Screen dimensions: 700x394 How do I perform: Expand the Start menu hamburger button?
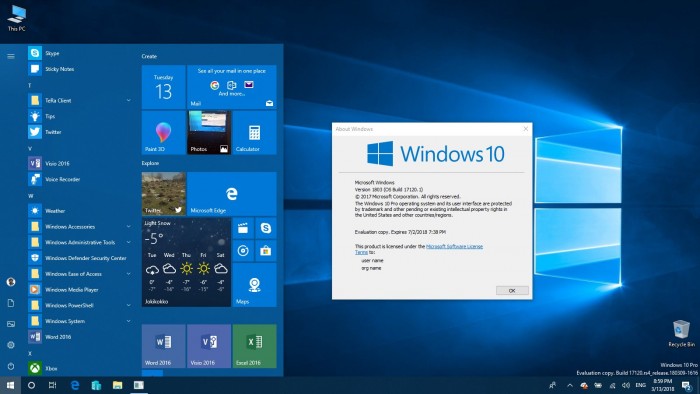(11, 56)
